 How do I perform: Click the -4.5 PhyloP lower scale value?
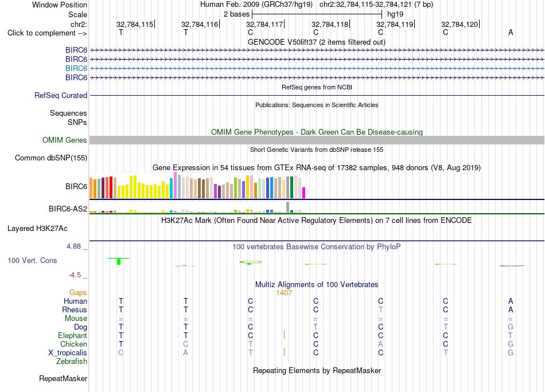75,275
